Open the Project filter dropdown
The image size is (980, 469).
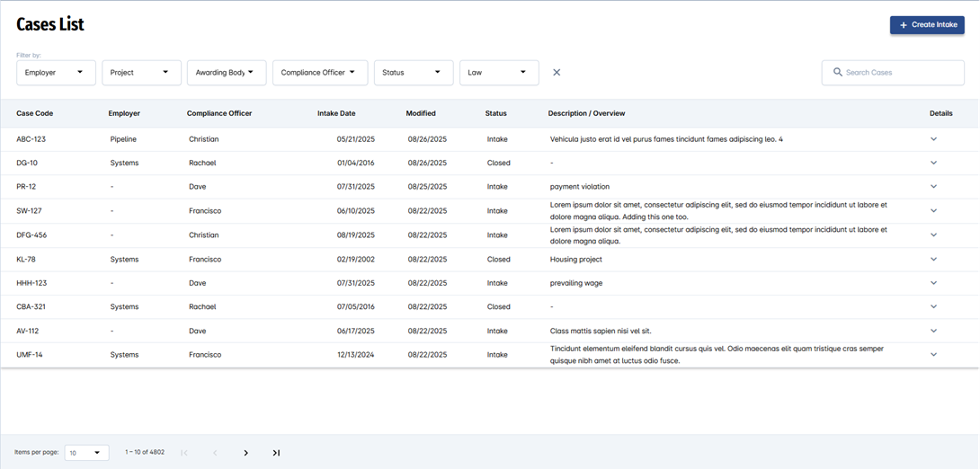pyautogui.click(x=142, y=73)
